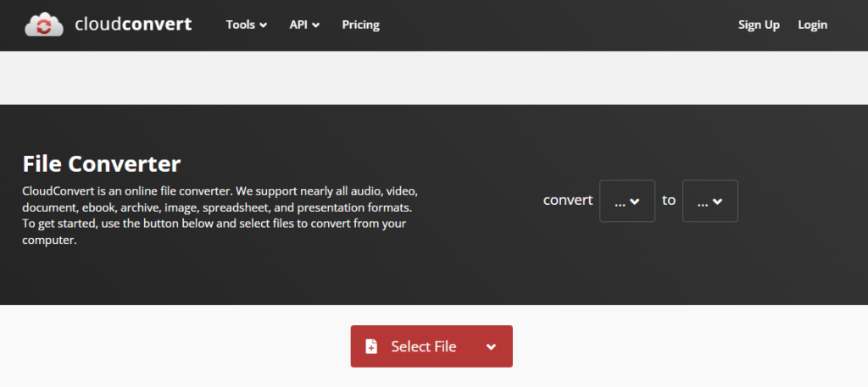Click the CloudConvert description paragraph
Screen dimensions: 868x387
coord(220,215)
